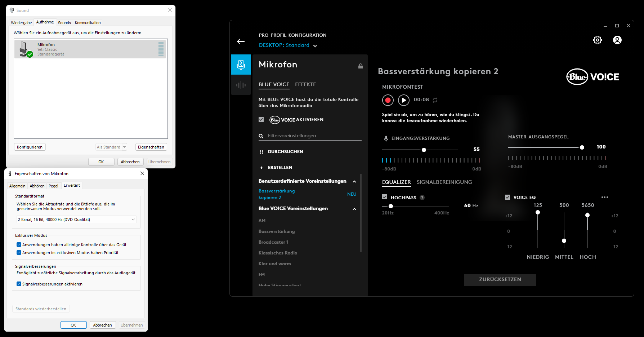The width and height of the screenshot is (644, 337).
Task: Collapse Benutzerdefinierte Voreinstellungen section
Action: [354, 181]
